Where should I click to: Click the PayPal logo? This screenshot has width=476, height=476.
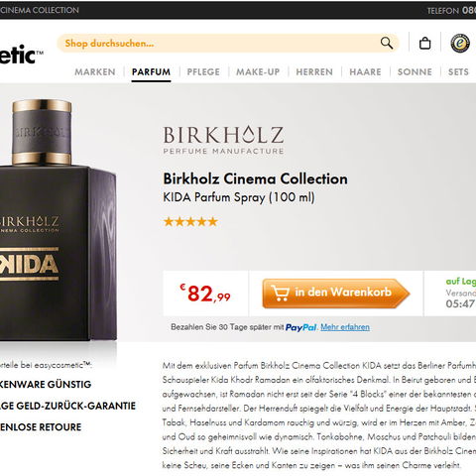(x=300, y=327)
